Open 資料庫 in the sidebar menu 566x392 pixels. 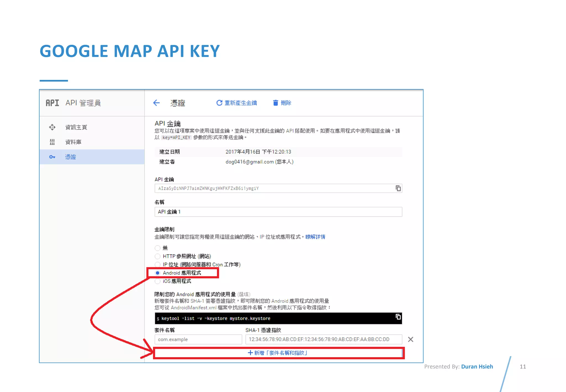coord(73,142)
